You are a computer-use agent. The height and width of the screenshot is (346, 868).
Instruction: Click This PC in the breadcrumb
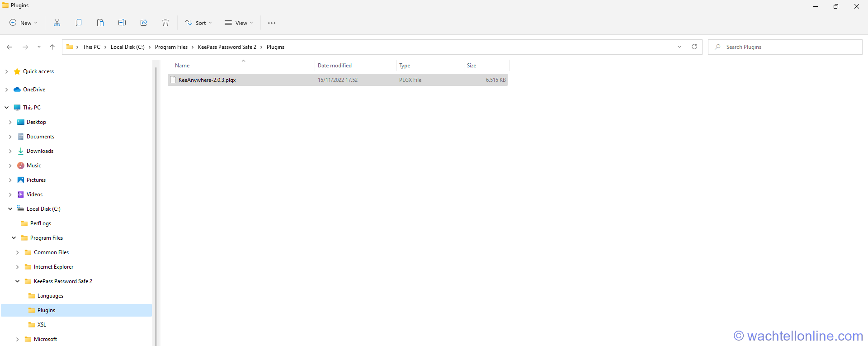click(91, 47)
